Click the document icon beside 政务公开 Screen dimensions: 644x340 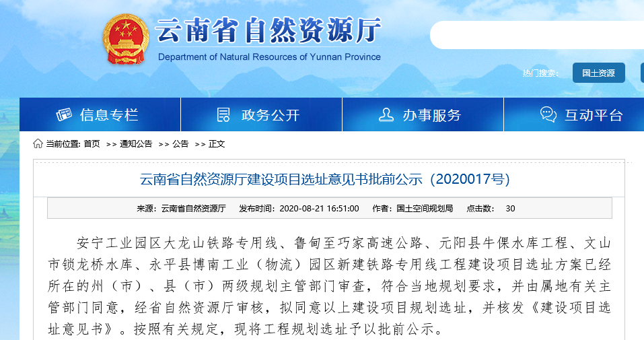(223, 115)
